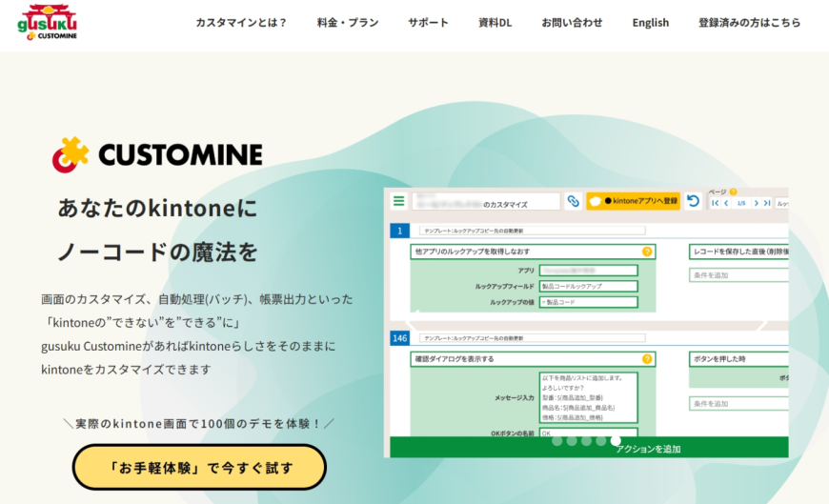Select the ボタンを押した時 condition box
Image resolution: width=829 pixels, height=504 pixels.
738,359
